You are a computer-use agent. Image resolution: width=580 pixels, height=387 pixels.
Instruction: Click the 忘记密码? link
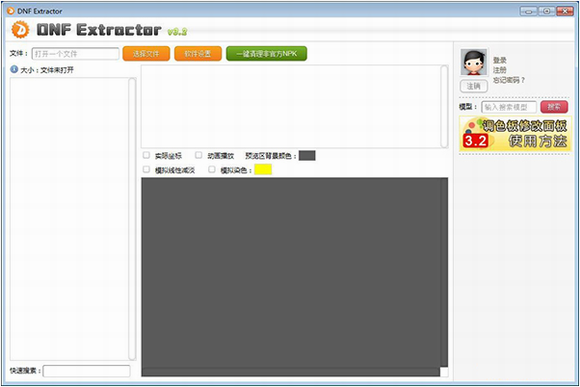509,80
